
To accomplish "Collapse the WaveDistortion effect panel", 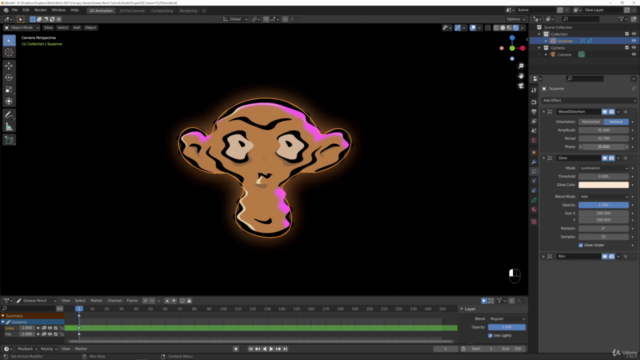I will coord(544,112).
